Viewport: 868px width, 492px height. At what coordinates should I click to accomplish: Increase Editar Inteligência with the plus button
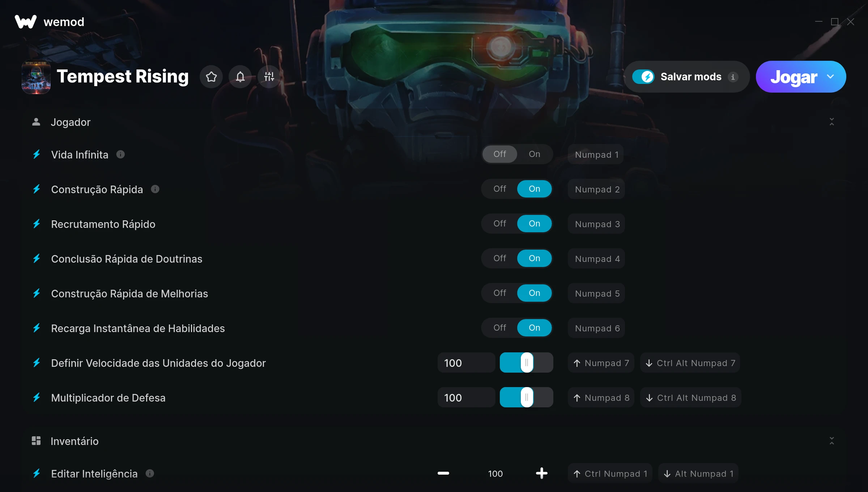[x=541, y=473]
